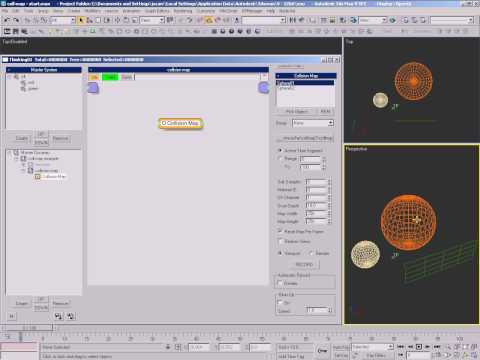Select the Range radio button
This screenshot has width=480, height=360.
pos(280,158)
